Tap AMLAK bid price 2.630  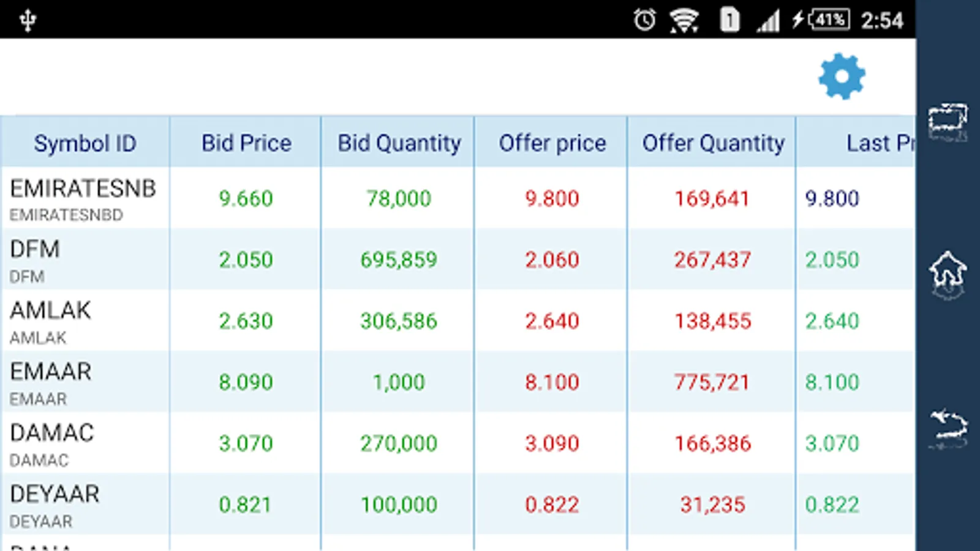click(x=246, y=321)
